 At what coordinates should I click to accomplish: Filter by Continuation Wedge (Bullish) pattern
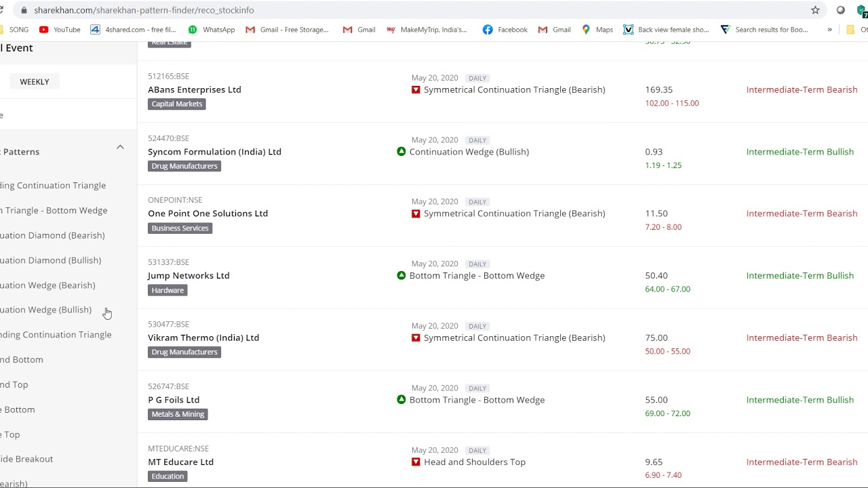pyautogui.click(x=45, y=310)
